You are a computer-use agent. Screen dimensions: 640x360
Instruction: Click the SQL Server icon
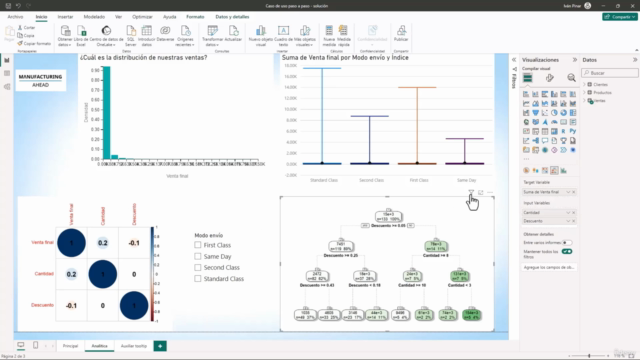pyautogui.click(x=131, y=35)
